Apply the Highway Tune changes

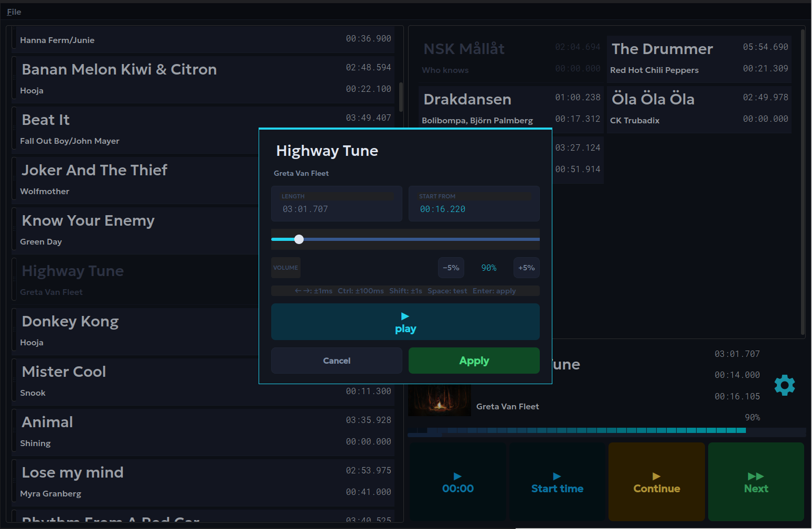[x=474, y=361]
